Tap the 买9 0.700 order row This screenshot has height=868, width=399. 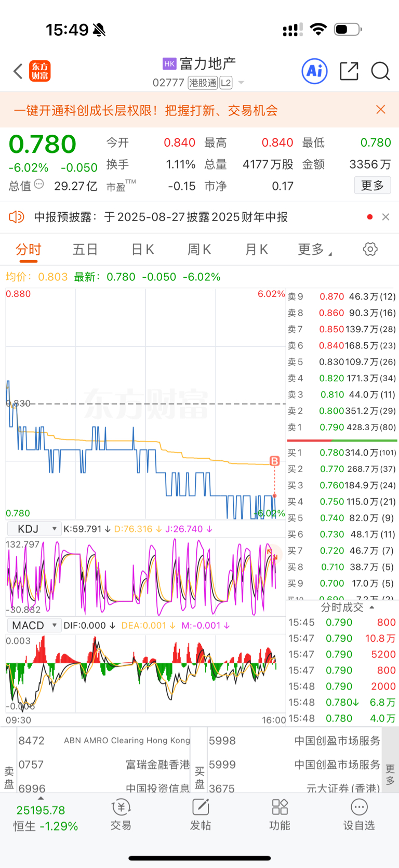coord(342,584)
